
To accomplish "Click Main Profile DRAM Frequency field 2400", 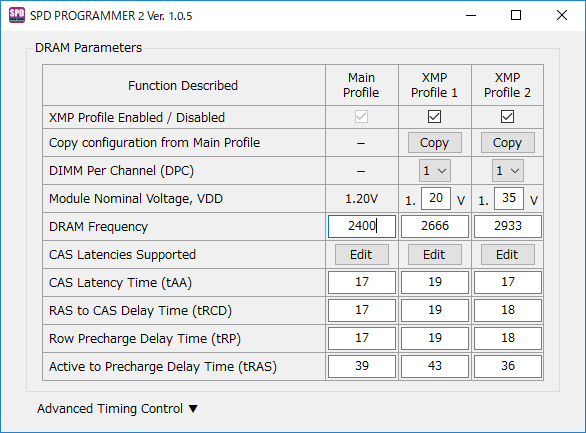I will pyautogui.click(x=362, y=226).
